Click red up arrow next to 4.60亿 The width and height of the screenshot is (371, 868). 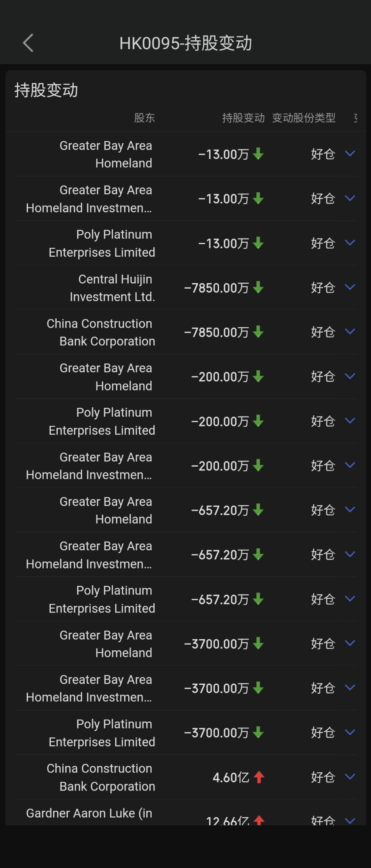259,777
